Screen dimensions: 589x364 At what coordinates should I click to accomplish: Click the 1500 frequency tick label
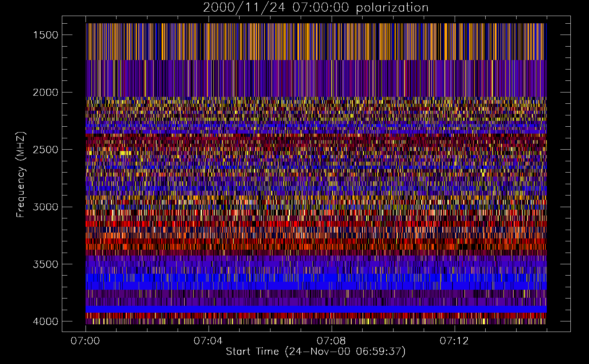[x=46, y=35]
